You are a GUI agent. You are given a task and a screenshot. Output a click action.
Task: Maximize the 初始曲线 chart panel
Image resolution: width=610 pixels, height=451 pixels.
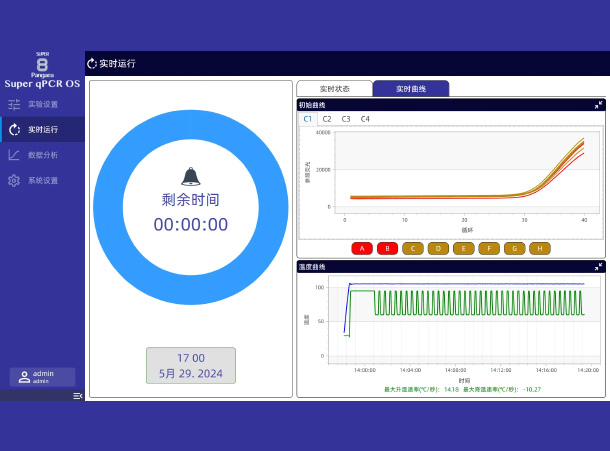click(598, 105)
